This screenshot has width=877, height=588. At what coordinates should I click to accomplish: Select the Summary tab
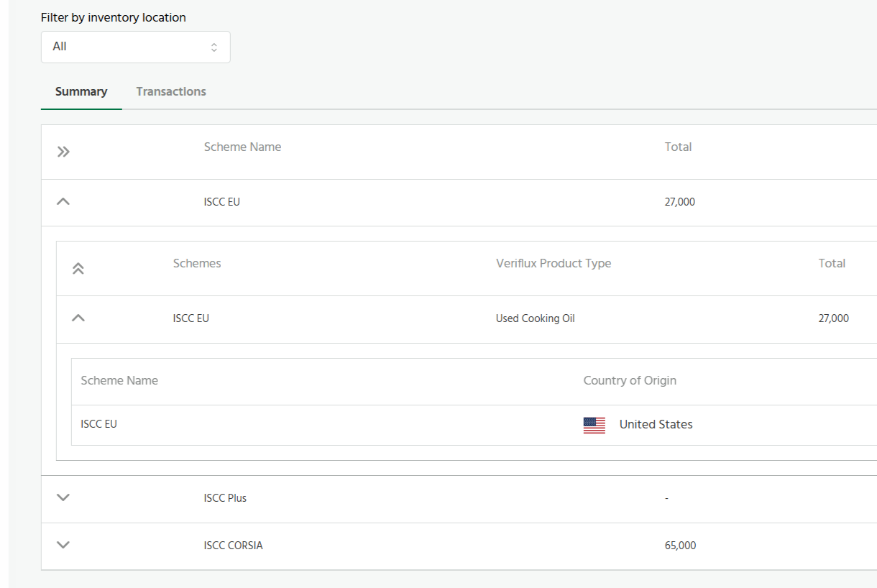coord(81,91)
